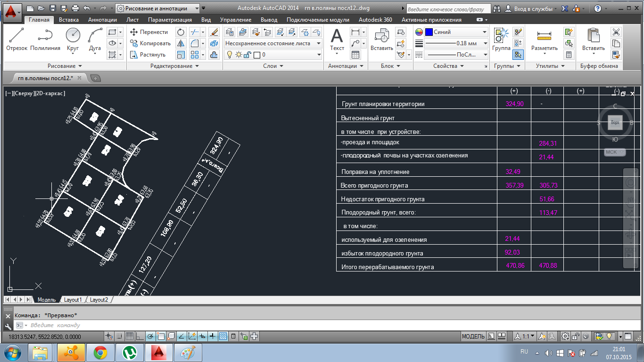The width and height of the screenshot is (644, 362).
Task: Click the Круг (Circle) tool
Action: coord(73,39)
